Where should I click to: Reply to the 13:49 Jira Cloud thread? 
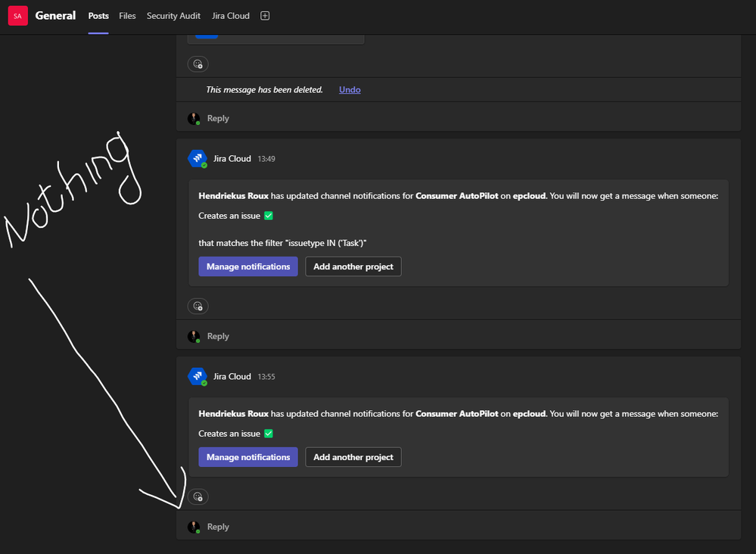click(x=218, y=337)
